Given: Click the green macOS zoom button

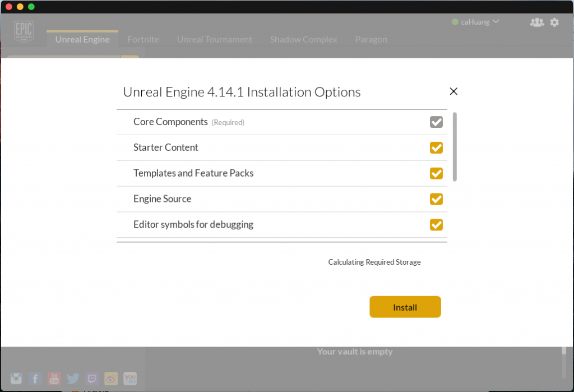Looking at the screenshot, I should (31, 7).
